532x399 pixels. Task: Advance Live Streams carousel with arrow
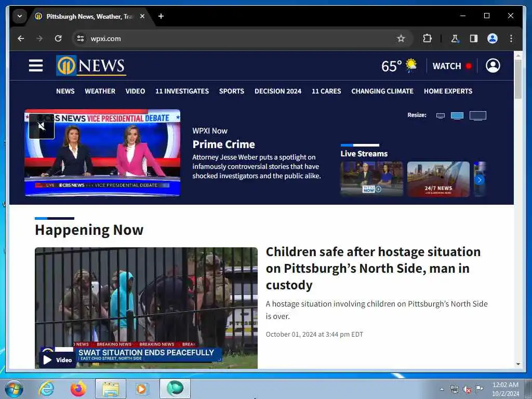click(480, 180)
